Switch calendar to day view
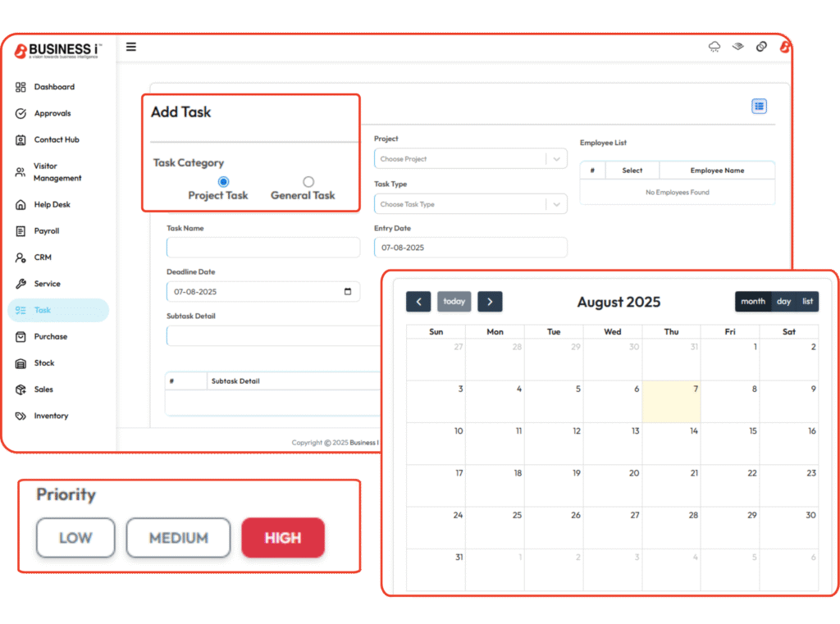Image resolution: width=840 pixels, height=624 pixels. click(x=783, y=302)
